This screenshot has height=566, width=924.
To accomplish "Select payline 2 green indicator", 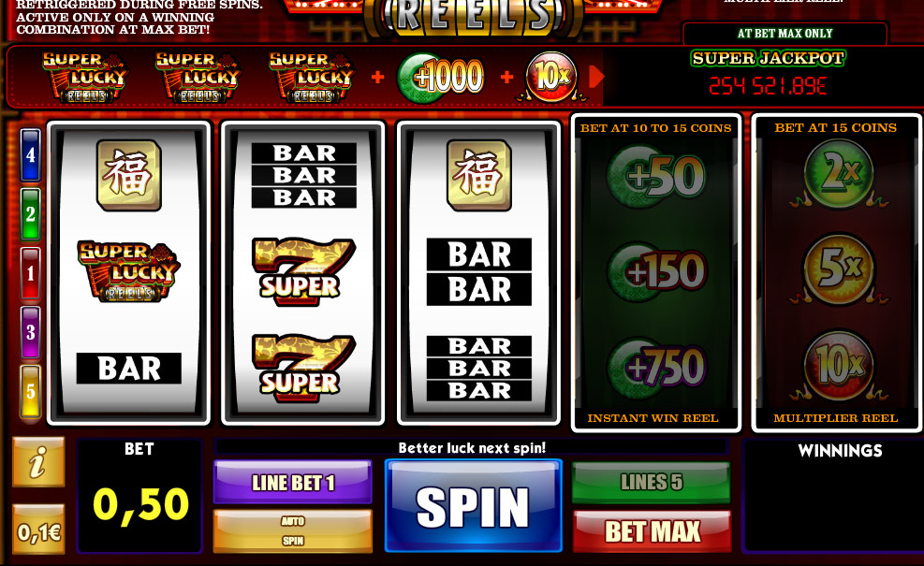I will tap(30, 214).
